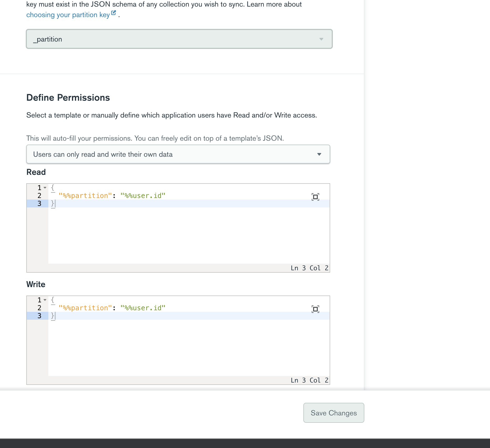Open the choosing your partition key link

pyautogui.click(x=68, y=15)
